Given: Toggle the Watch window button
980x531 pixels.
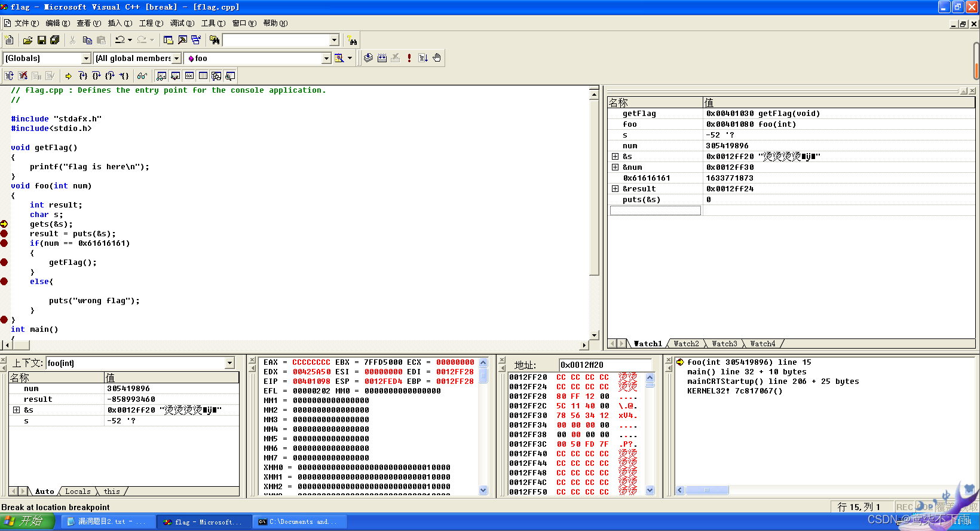Looking at the screenshot, I should [161, 76].
